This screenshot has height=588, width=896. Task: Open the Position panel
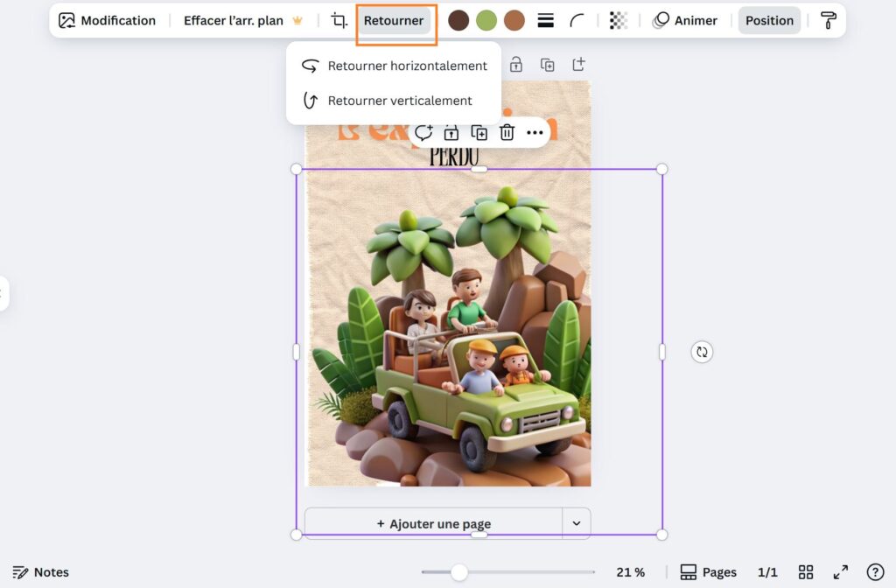point(769,21)
